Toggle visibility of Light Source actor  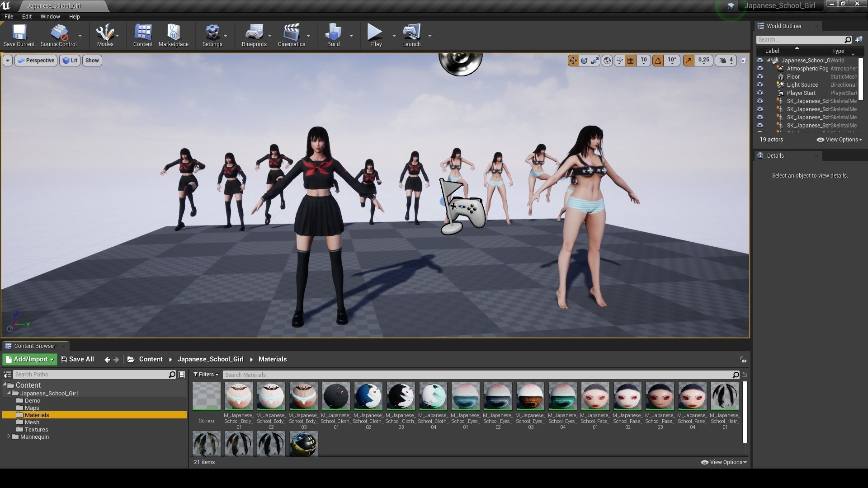pyautogui.click(x=759, y=85)
